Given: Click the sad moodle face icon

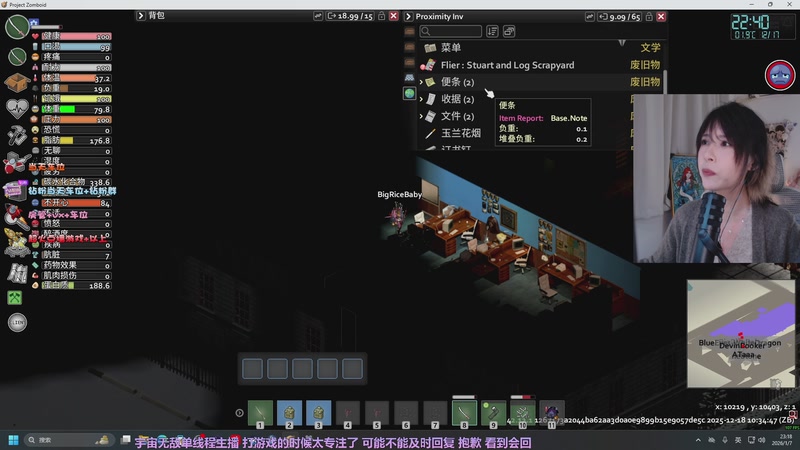Looking at the screenshot, I should (x=780, y=75).
